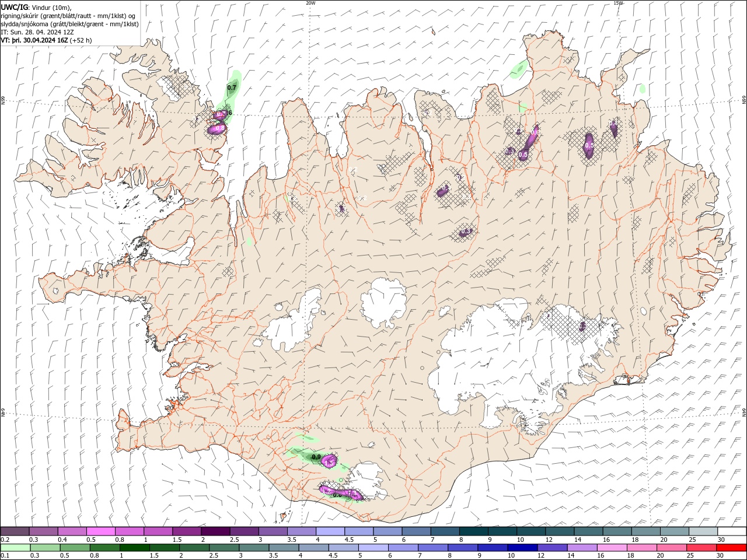747x560 pixels.
Task: Click the '0.9' precipitation value on the map
Action: (317, 457)
